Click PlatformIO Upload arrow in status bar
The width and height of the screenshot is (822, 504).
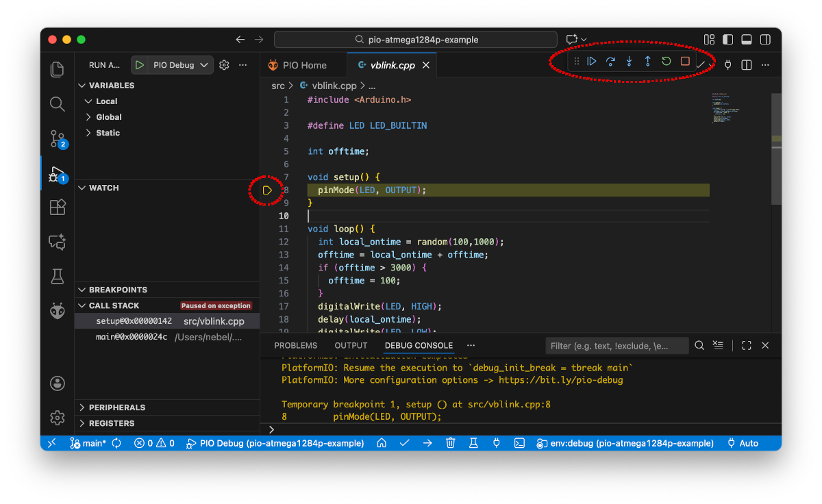click(x=427, y=443)
